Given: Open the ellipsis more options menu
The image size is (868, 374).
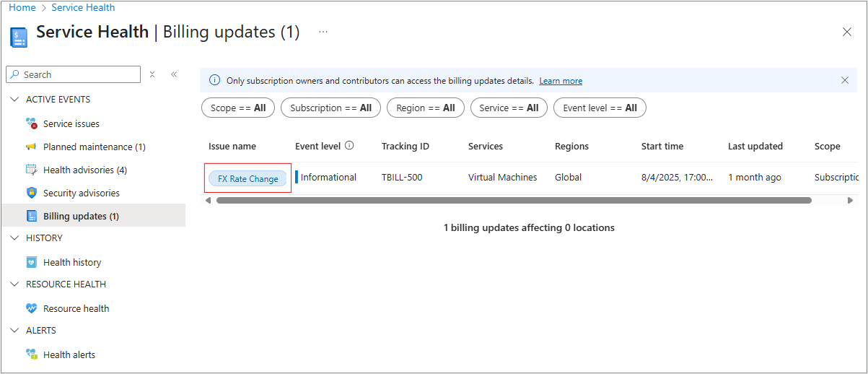Looking at the screenshot, I should point(323,32).
